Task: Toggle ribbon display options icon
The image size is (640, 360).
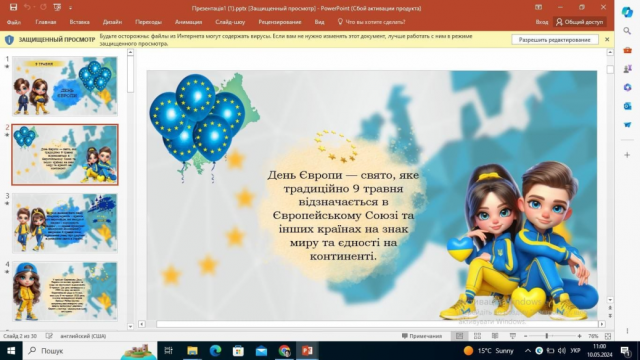Action: [x=538, y=7]
